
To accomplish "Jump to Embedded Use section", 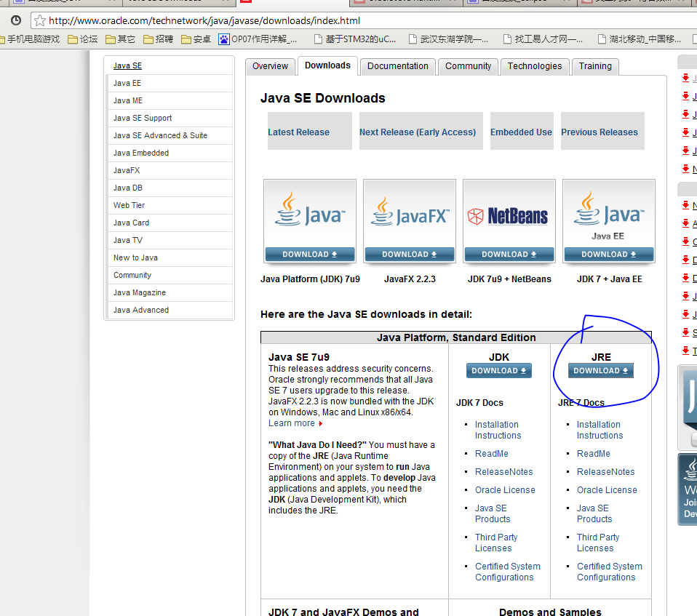I will pos(521,132).
